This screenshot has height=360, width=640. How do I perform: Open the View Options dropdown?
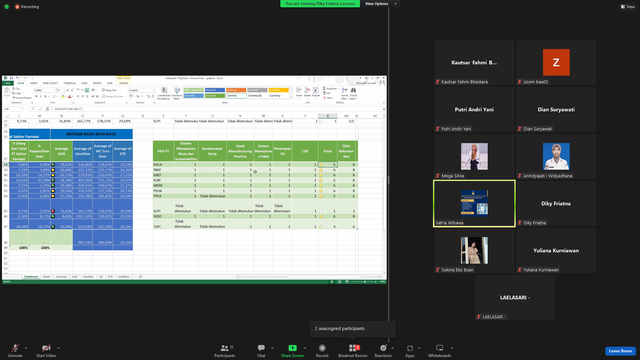click(x=380, y=4)
